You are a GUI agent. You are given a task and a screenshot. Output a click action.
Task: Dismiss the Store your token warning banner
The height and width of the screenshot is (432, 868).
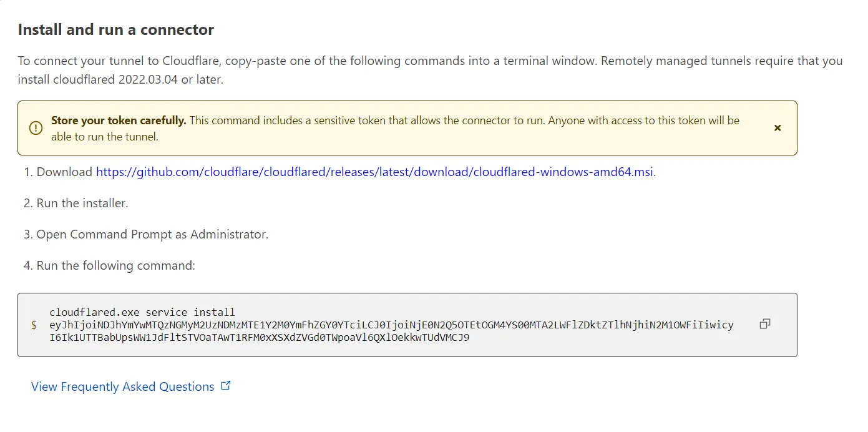tap(778, 128)
